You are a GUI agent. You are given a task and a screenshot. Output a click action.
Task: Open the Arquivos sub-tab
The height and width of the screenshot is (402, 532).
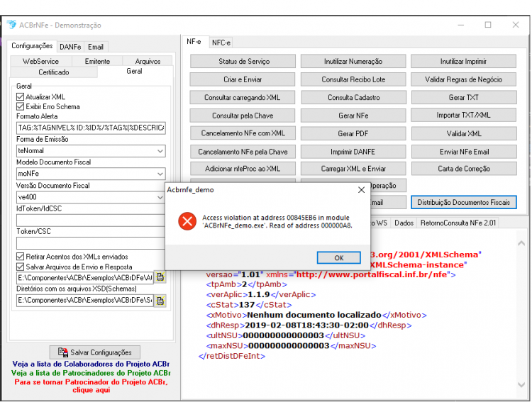click(x=148, y=62)
